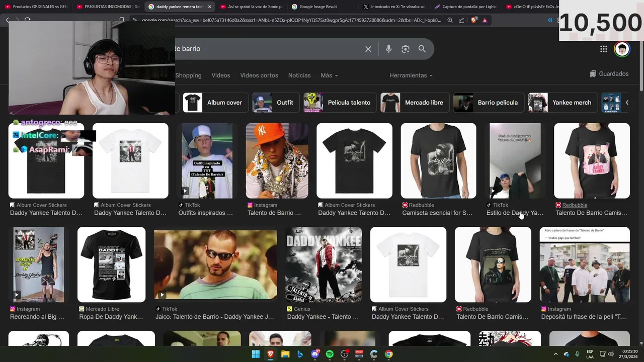Open Discord from taskbar
This screenshot has width=644, height=362.
315,354
